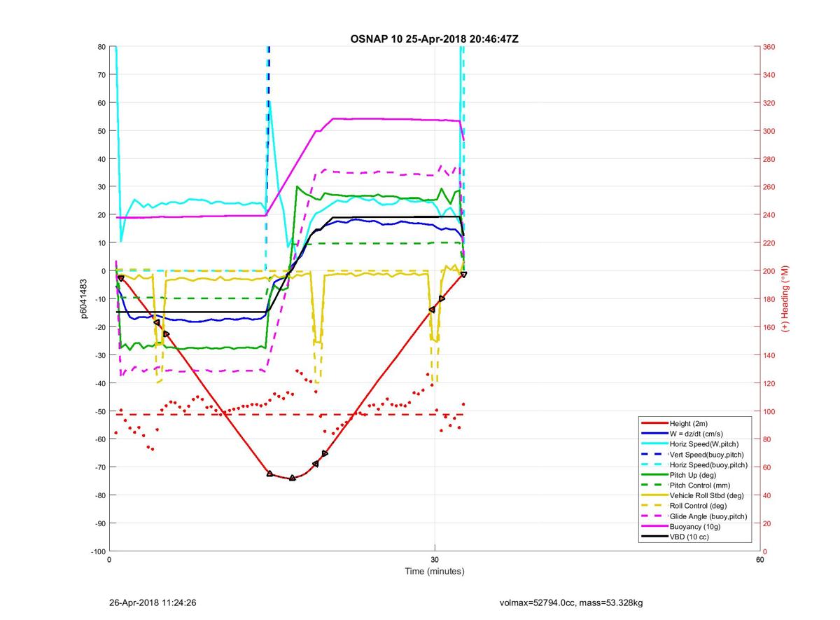Select red heading tick label "180"
The height and width of the screenshot is (620, 840).
coord(770,299)
